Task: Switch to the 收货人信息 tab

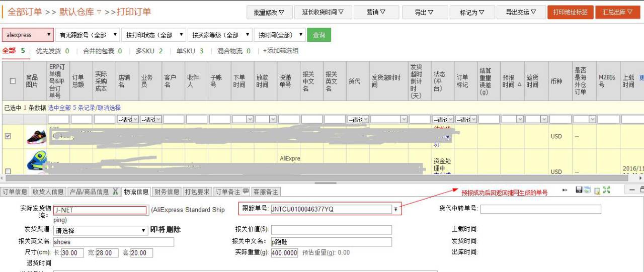Action: pos(48,192)
